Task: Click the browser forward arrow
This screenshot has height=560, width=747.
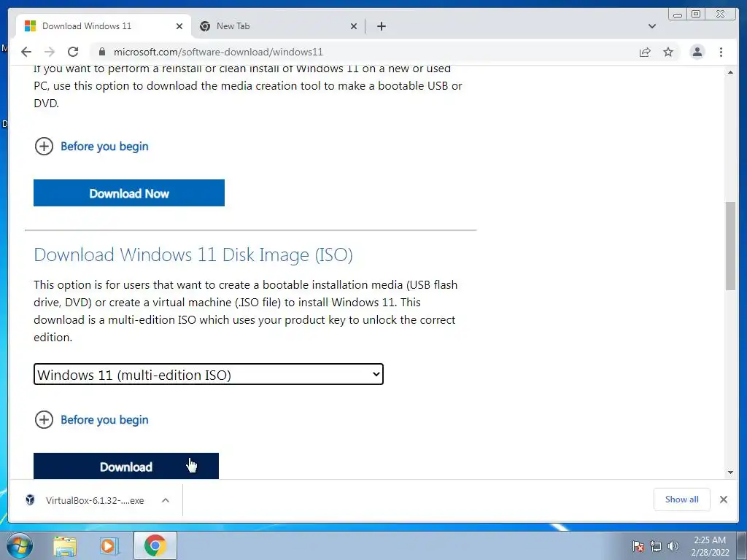Action: pos(50,52)
